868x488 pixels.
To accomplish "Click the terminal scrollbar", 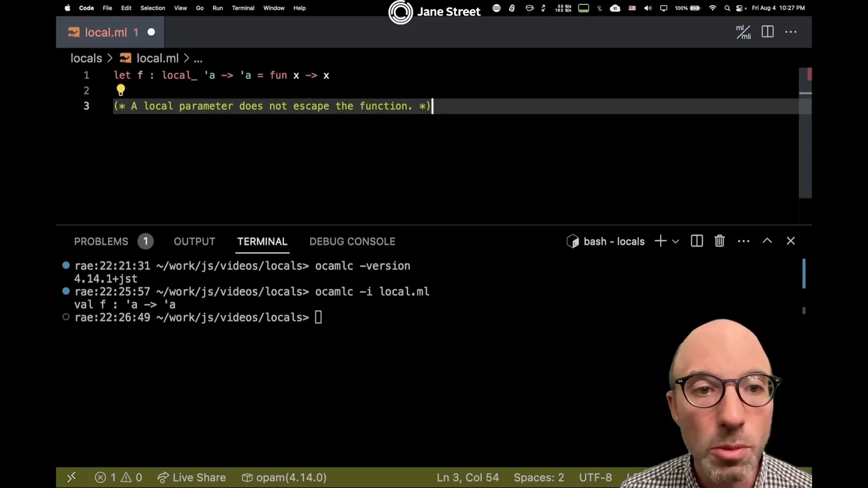I will (x=804, y=273).
